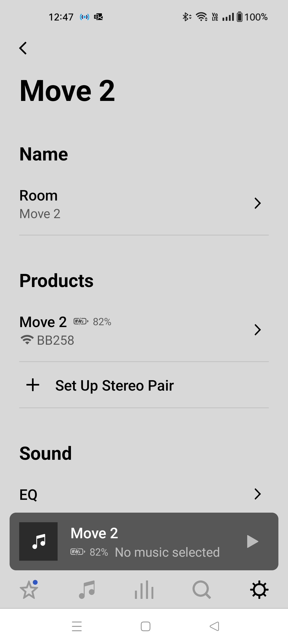Tap the Android back navigation triangle

point(214,626)
